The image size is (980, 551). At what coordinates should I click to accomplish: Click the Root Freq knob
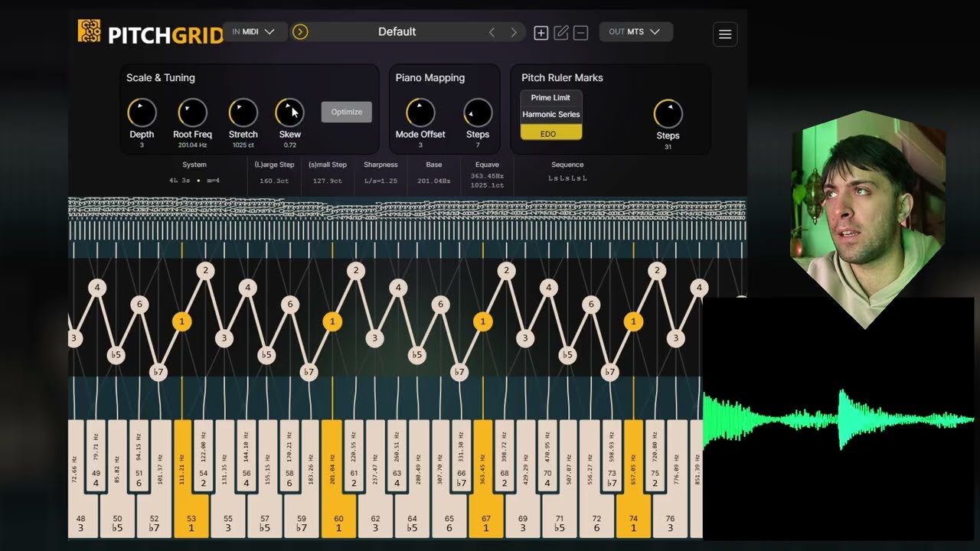click(x=192, y=113)
